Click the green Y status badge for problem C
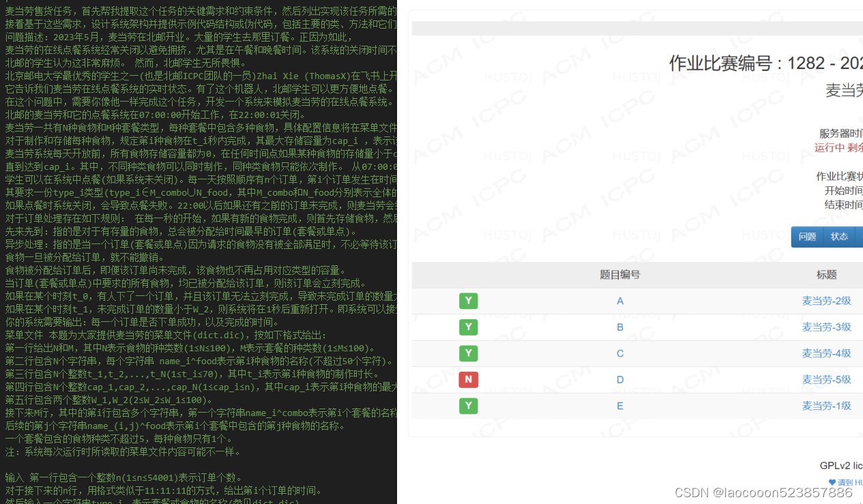Screen dimensions: 863x504 (468, 353)
